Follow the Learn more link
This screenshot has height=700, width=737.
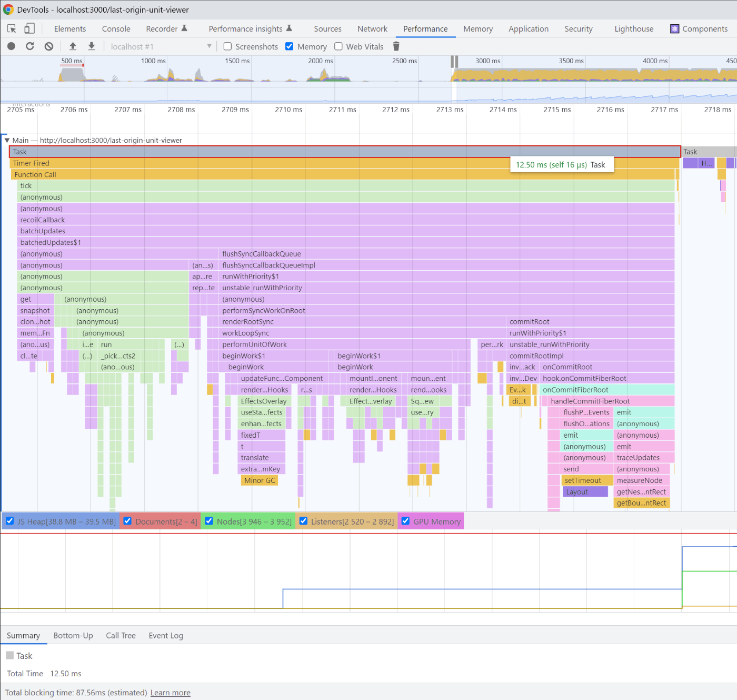[171, 693]
